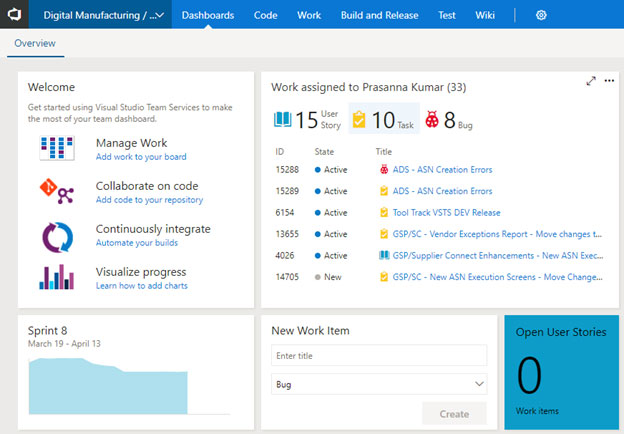This screenshot has width=624, height=434.
Task: Open the Work hub
Action: 309,15
